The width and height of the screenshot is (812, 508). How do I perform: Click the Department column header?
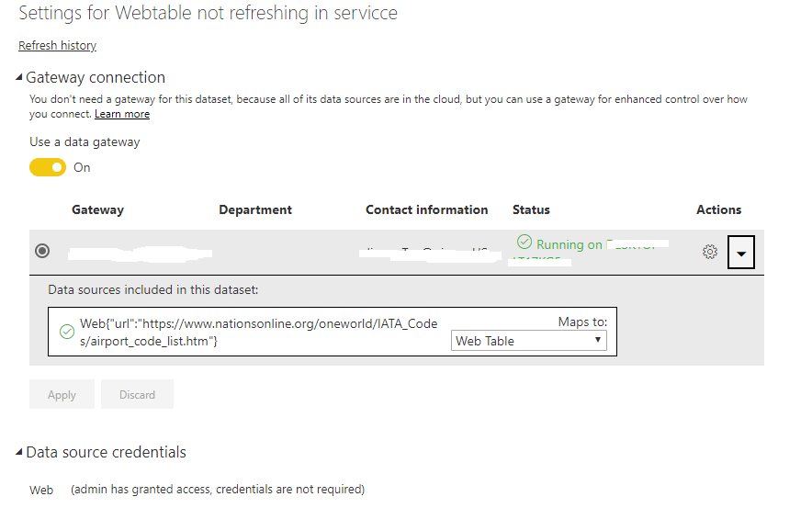(x=255, y=209)
